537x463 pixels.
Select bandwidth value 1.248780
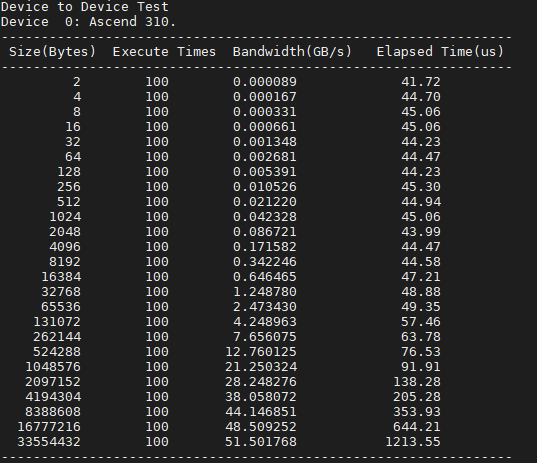tap(265, 292)
